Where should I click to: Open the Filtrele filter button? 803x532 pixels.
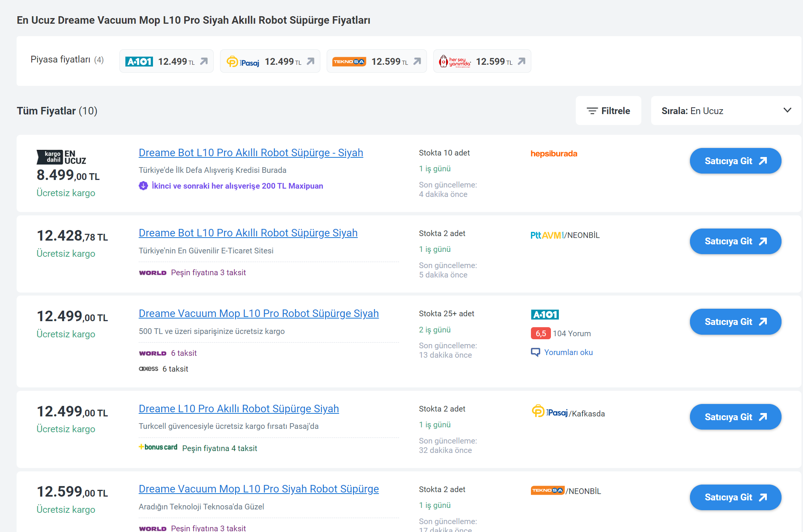(608, 111)
